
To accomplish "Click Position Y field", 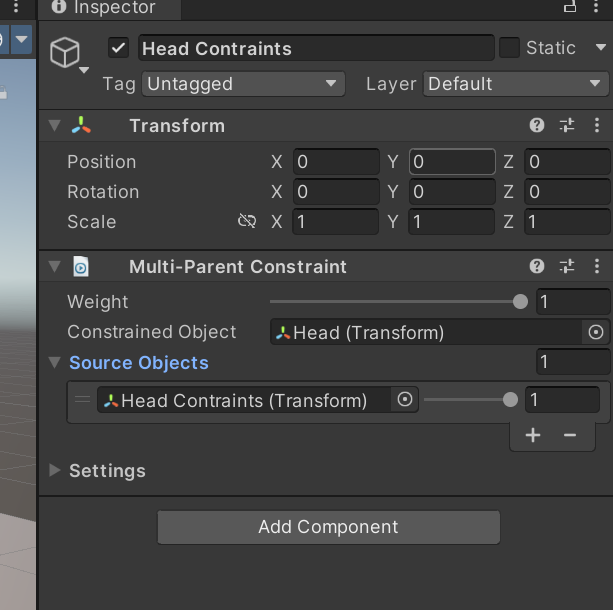I will 452,161.
